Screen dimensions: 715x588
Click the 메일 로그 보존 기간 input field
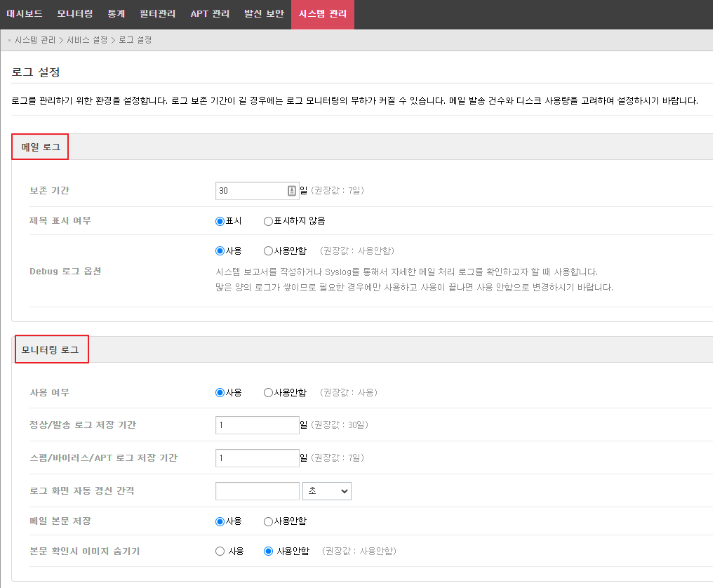[251, 191]
